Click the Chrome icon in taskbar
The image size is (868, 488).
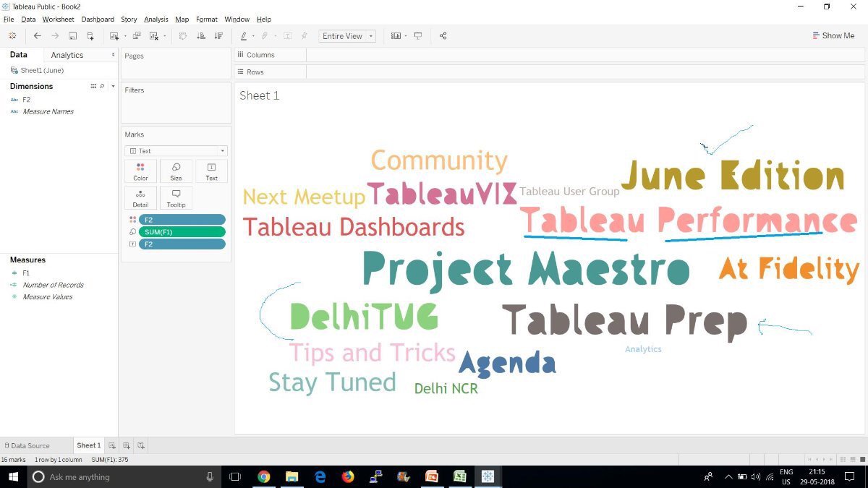click(264, 476)
